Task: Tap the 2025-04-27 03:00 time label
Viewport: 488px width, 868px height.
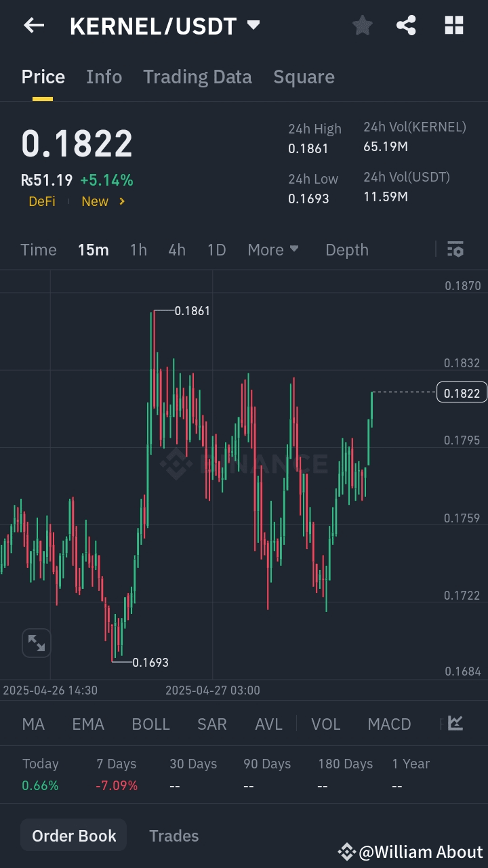Action: pos(213,690)
